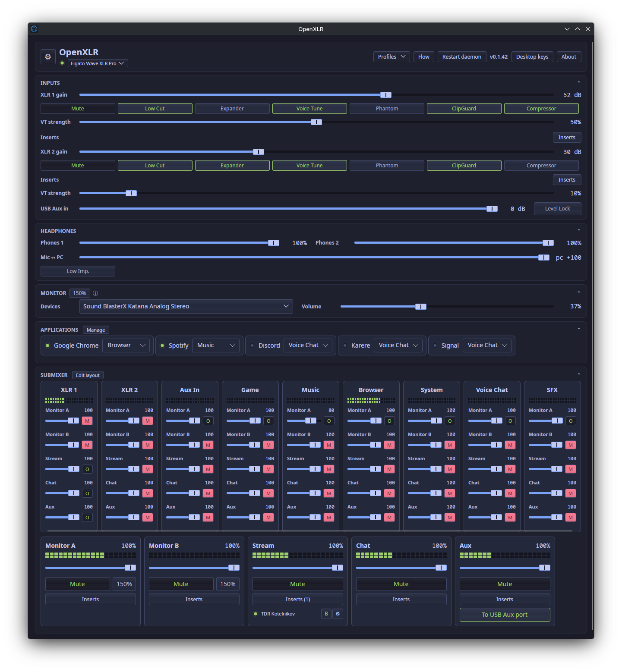Open Desktop keys

click(x=532, y=57)
